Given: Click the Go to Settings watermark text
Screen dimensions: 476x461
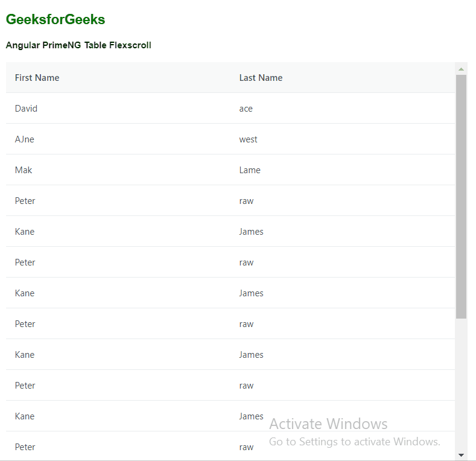Looking at the screenshot, I should [x=355, y=442].
